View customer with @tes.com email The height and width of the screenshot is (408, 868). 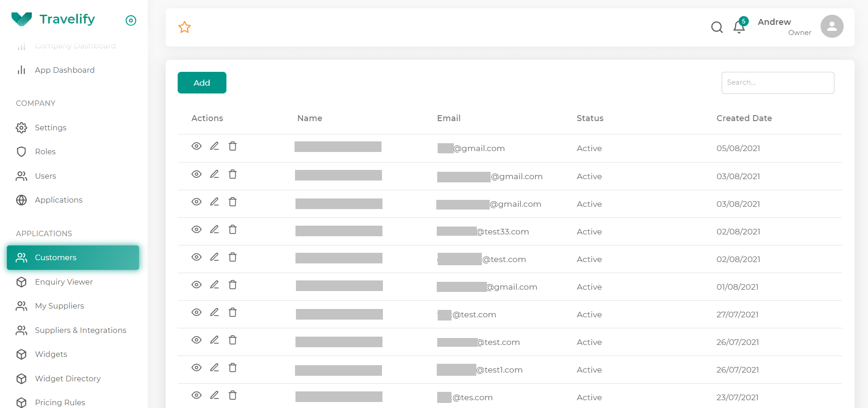pos(197,395)
